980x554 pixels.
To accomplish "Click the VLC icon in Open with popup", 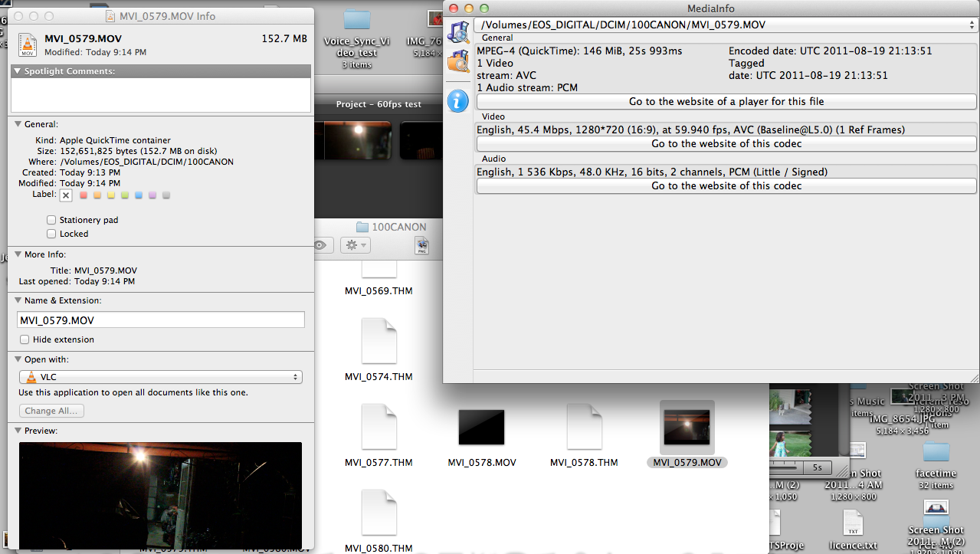I will pos(31,377).
